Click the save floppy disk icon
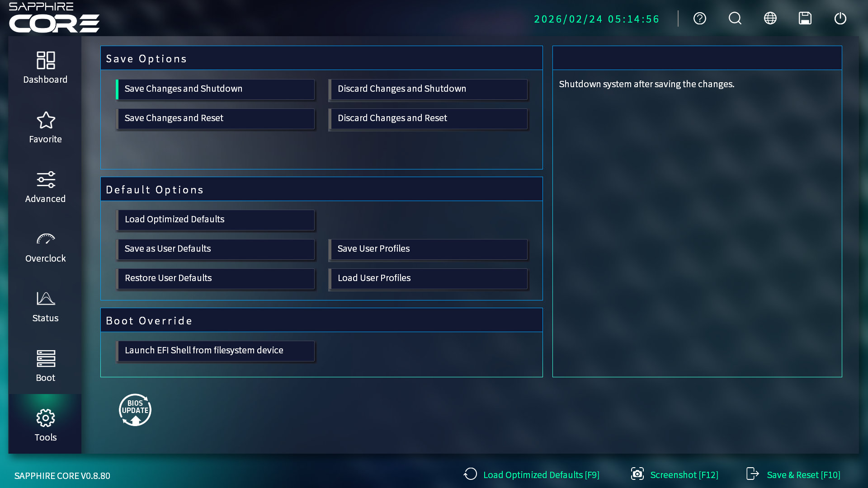Viewport: 868px width, 488px height. [x=805, y=19]
